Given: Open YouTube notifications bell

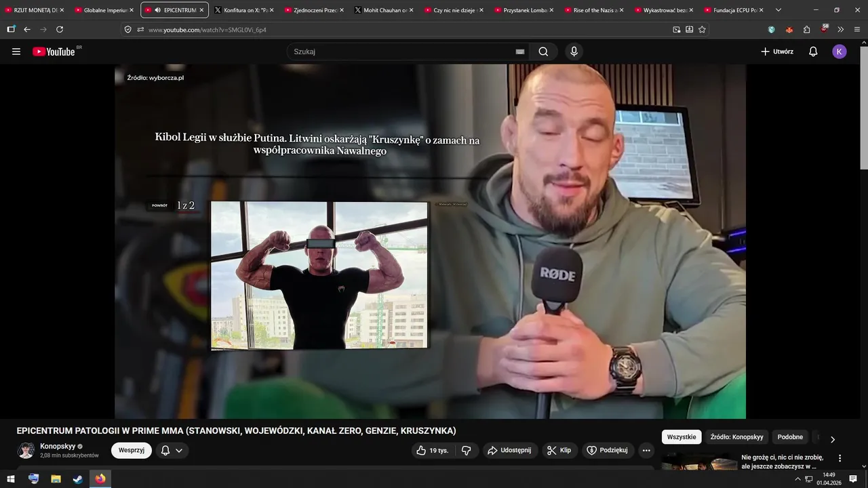Looking at the screenshot, I should (x=813, y=52).
